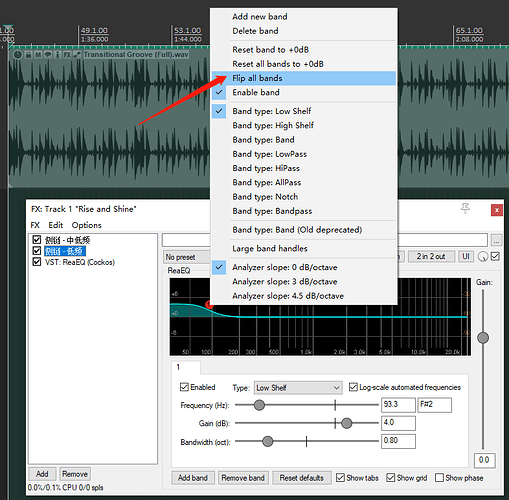The image size is (509, 500).
Task: Click the Add band button
Action: (193, 478)
